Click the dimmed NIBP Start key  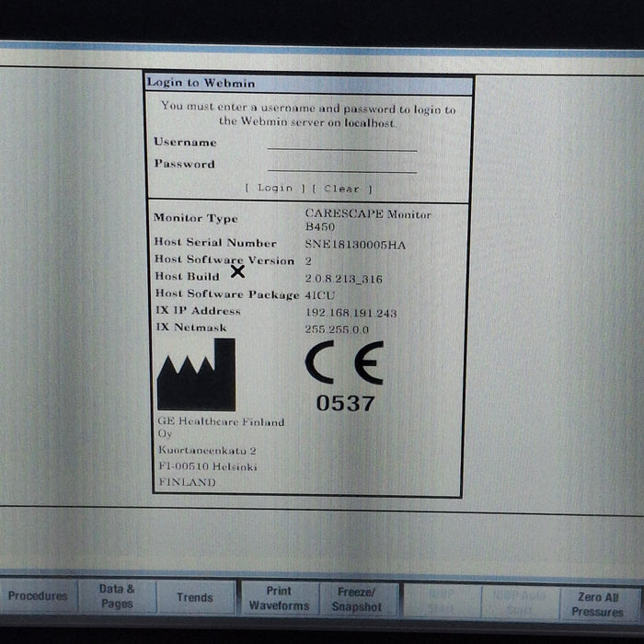point(442,601)
